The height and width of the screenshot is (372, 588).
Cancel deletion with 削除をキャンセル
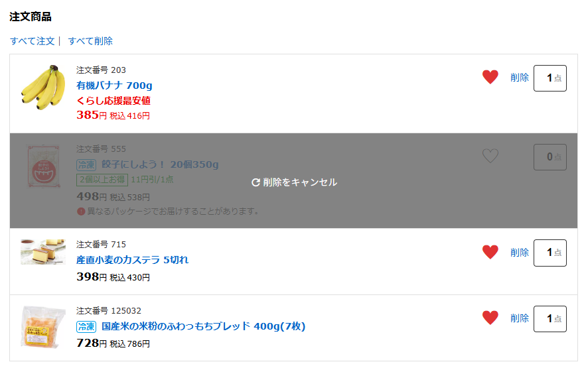(294, 182)
